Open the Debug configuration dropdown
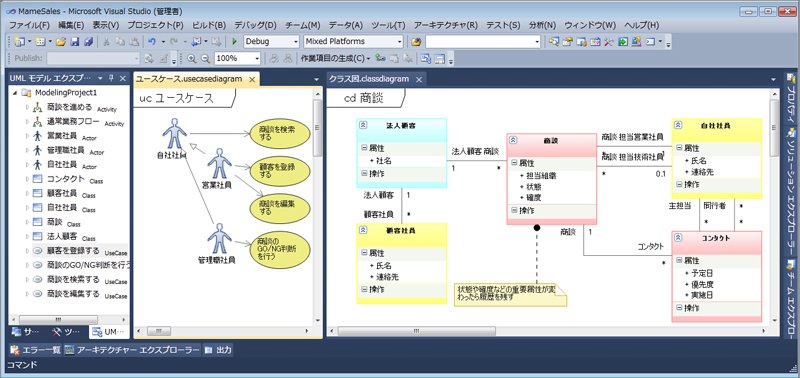This screenshot has width=800, height=378. pyautogui.click(x=271, y=42)
